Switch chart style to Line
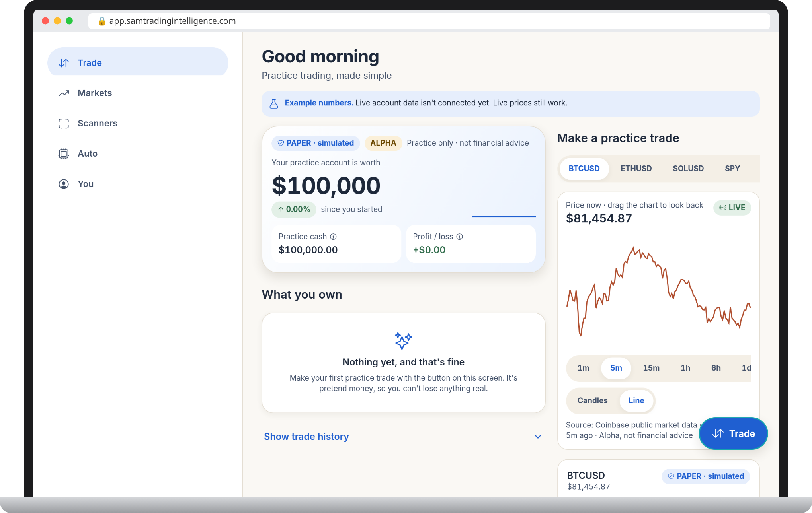 pyautogui.click(x=636, y=400)
